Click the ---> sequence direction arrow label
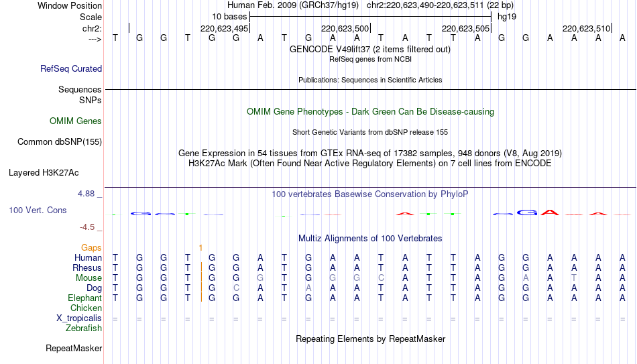The image size is (637, 364). (x=95, y=39)
